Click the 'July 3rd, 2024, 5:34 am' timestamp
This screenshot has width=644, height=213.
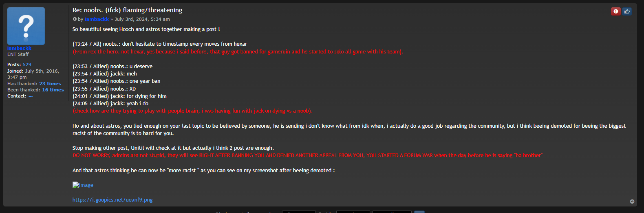[x=142, y=19]
